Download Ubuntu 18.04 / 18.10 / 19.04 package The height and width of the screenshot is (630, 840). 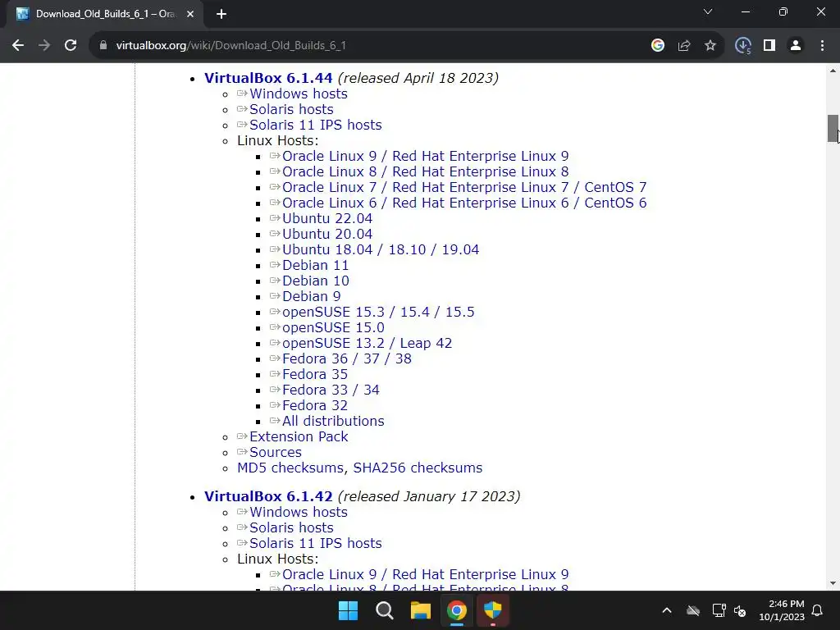click(x=381, y=249)
